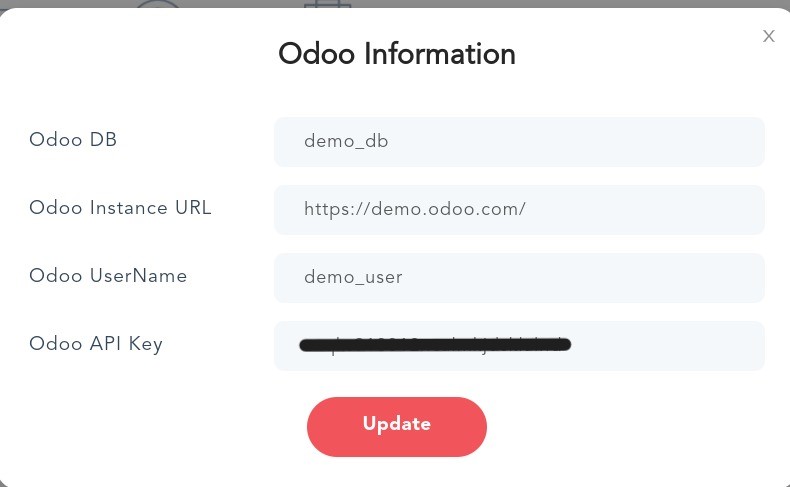This screenshot has height=487, width=790.
Task: Click the blacked-out API key value
Action: [435, 346]
